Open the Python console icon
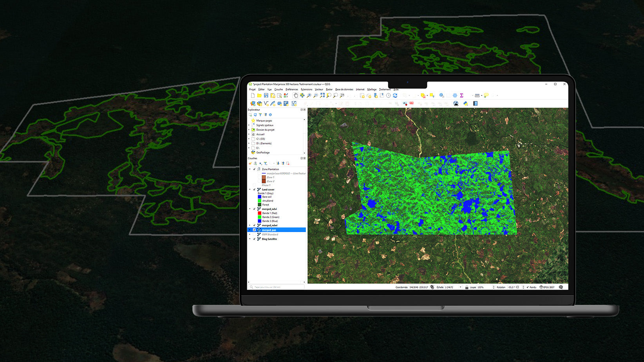Screen dimensions: 644x362 466,104
